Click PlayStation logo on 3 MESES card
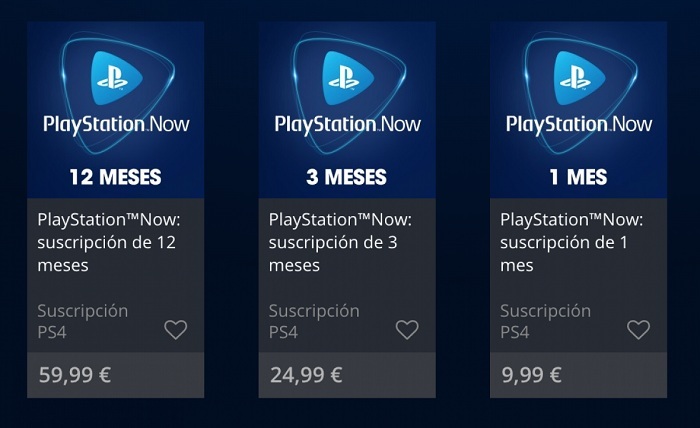 pyautogui.click(x=347, y=73)
